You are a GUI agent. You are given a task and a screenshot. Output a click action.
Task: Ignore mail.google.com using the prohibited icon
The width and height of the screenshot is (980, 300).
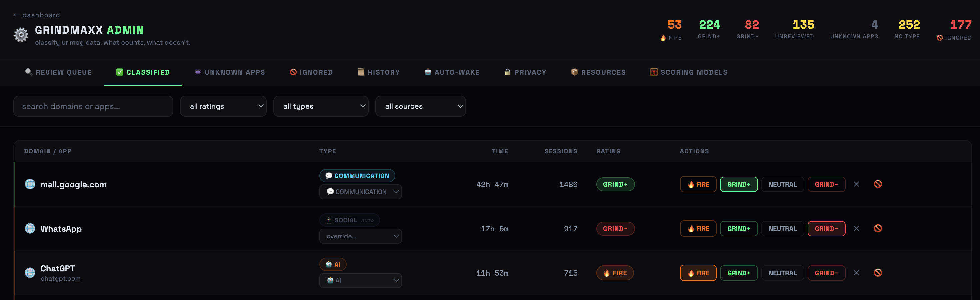(878, 184)
